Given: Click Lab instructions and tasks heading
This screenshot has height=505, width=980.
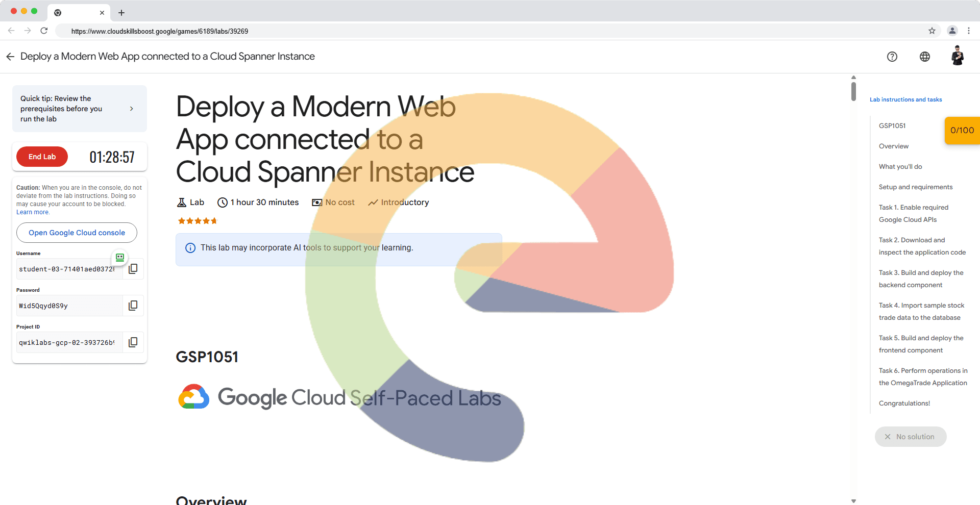Looking at the screenshot, I should click(906, 99).
